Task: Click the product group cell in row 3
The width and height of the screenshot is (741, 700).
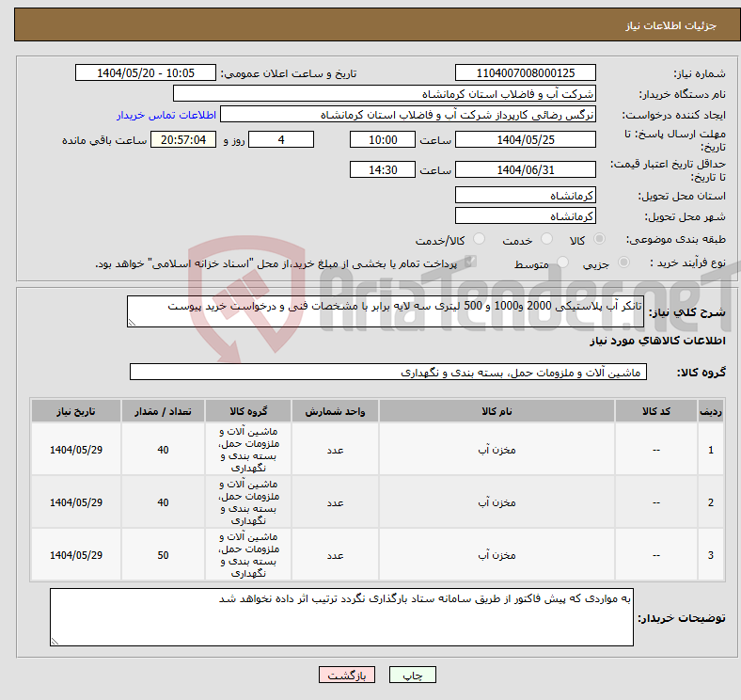Action: 248,555
